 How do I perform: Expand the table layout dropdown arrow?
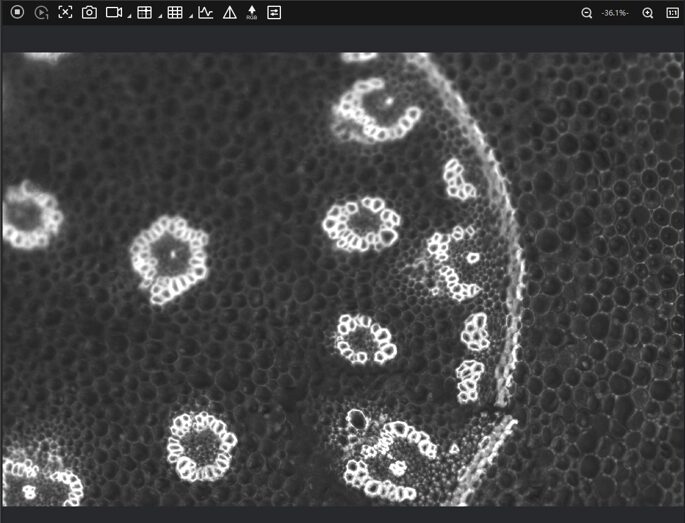pyautogui.click(x=160, y=17)
